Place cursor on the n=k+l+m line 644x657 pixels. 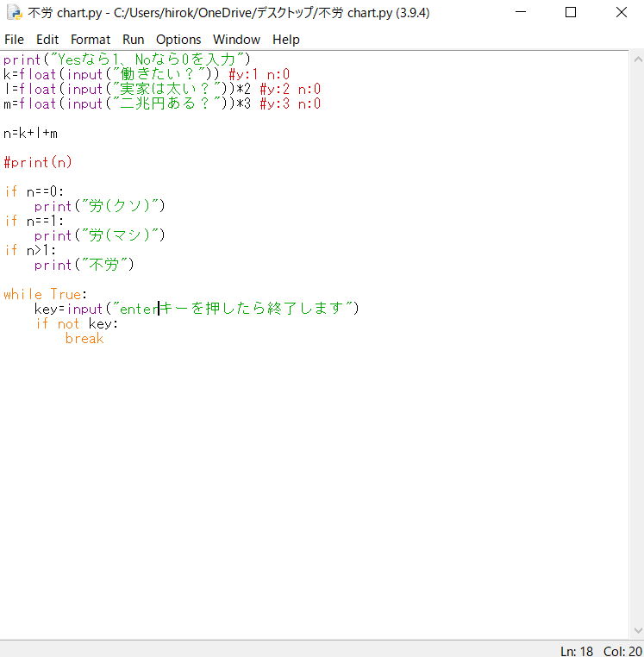point(30,133)
